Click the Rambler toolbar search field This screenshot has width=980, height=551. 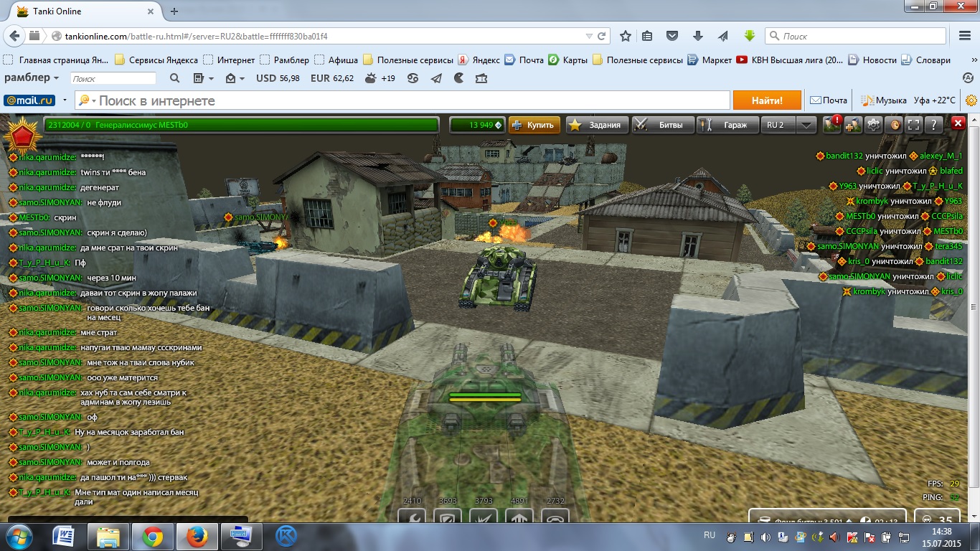(113, 78)
